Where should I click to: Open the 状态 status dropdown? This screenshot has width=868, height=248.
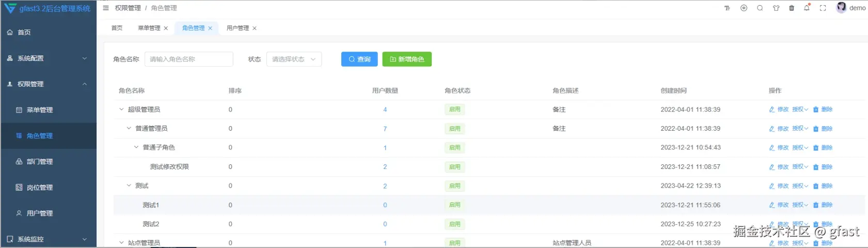[294, 59]
